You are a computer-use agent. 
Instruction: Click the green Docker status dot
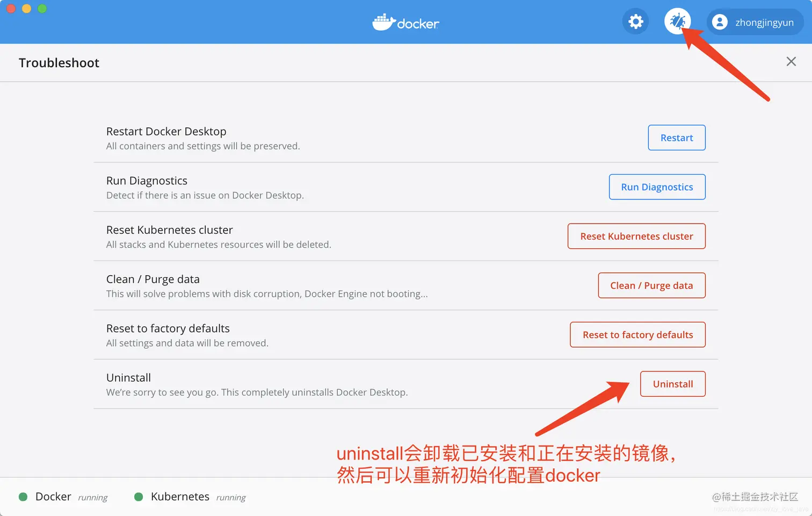pyautogui.click(x=23, y=497)
